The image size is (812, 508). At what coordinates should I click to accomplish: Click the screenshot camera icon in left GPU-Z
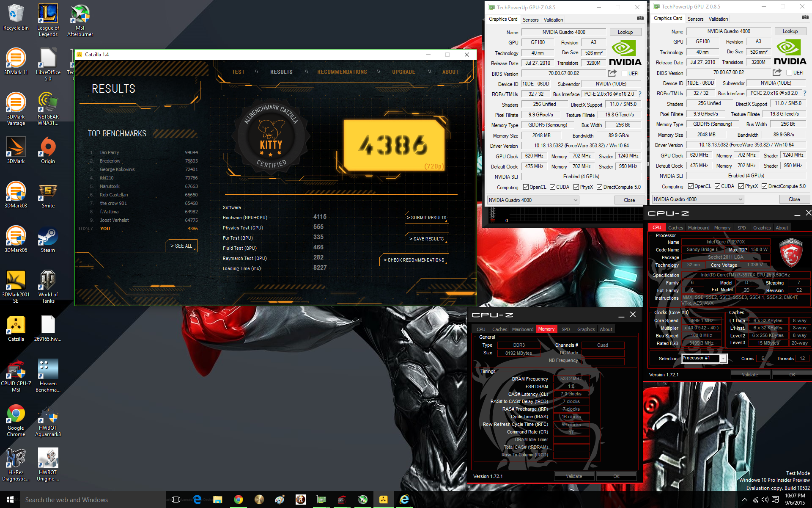pyautogui.click(x=640, y=18)
